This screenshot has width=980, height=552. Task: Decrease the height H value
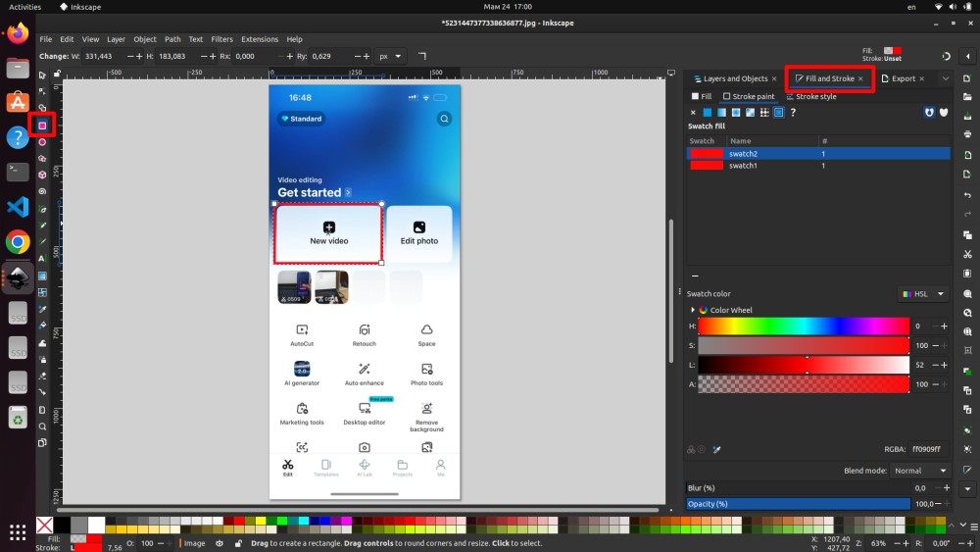(x=204, y=56)
